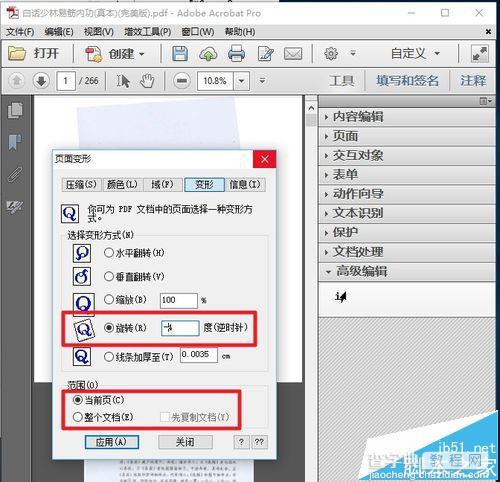
Task: Open the 编辑(E) menu
Action: pyautogui.click(x=59, y=32)
